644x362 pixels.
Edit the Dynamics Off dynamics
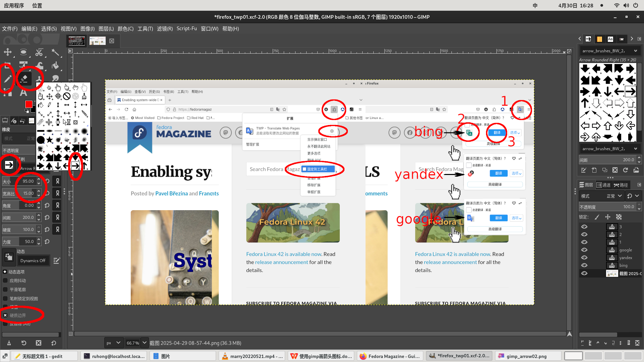(x=57, y=260)
